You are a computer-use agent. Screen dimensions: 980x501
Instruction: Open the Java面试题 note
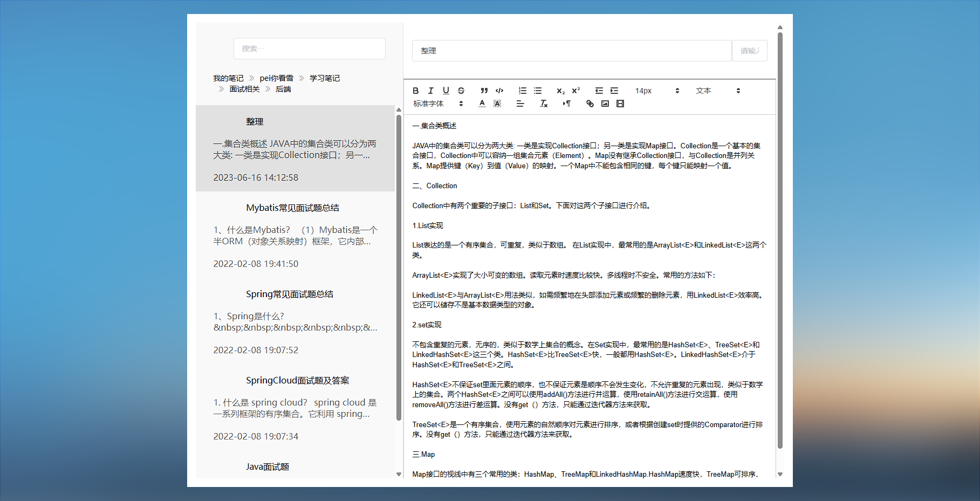(x=295, y=465)
